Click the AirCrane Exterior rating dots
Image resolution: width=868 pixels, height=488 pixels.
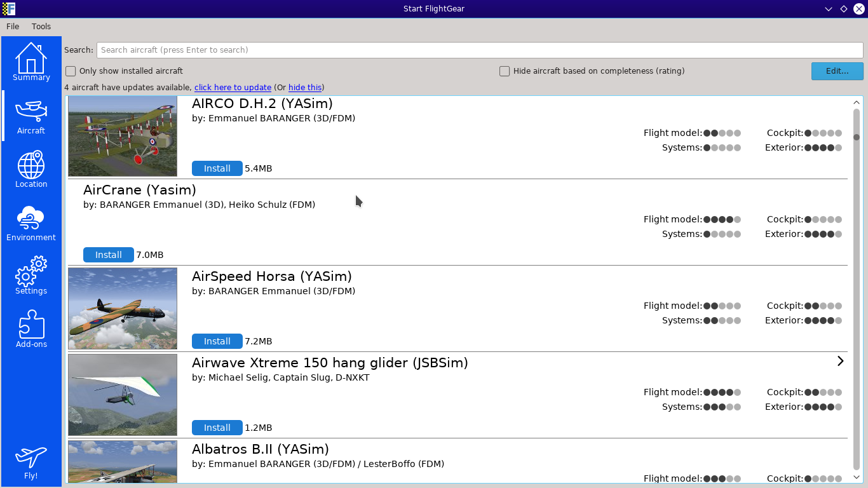(823, 234)
